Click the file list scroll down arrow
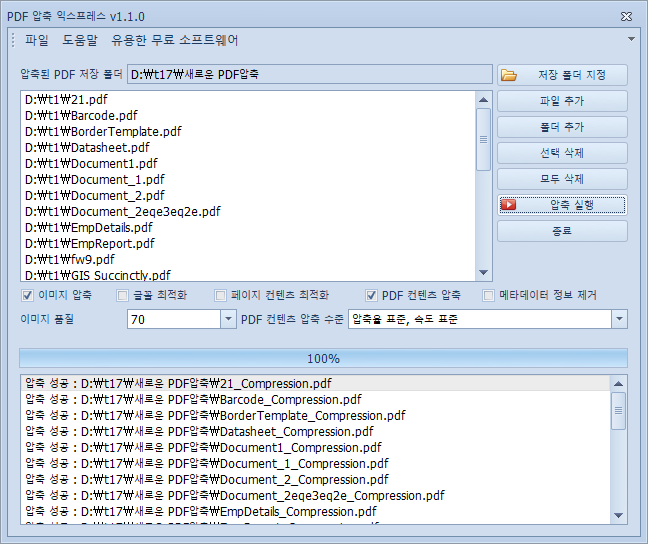Screen dimensions: 648x544 point(483,272)
